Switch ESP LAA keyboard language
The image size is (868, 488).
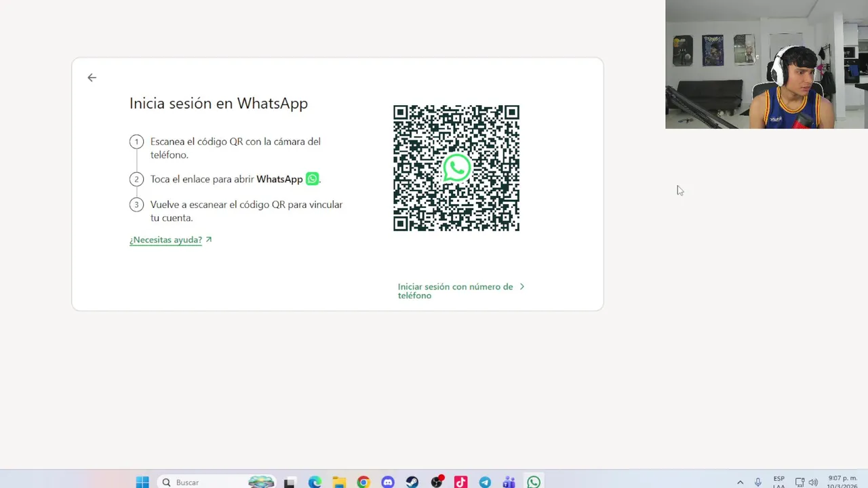point(779,483)
